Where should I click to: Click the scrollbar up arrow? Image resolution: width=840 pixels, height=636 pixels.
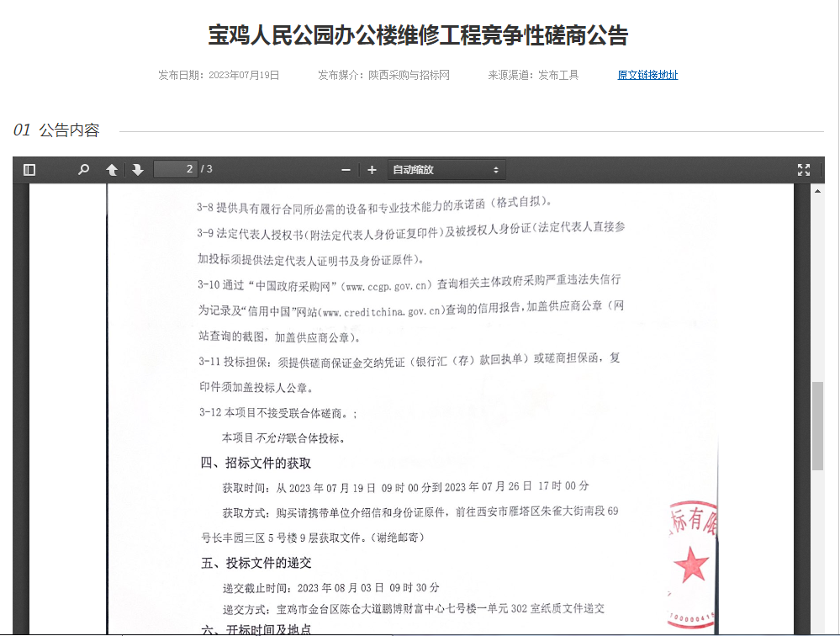coord(817,191)
